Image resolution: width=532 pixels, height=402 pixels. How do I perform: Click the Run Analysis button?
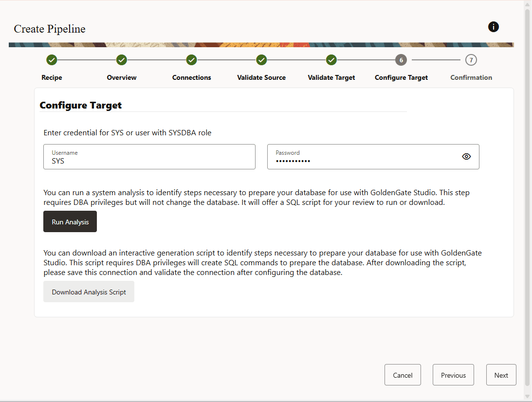70,221
